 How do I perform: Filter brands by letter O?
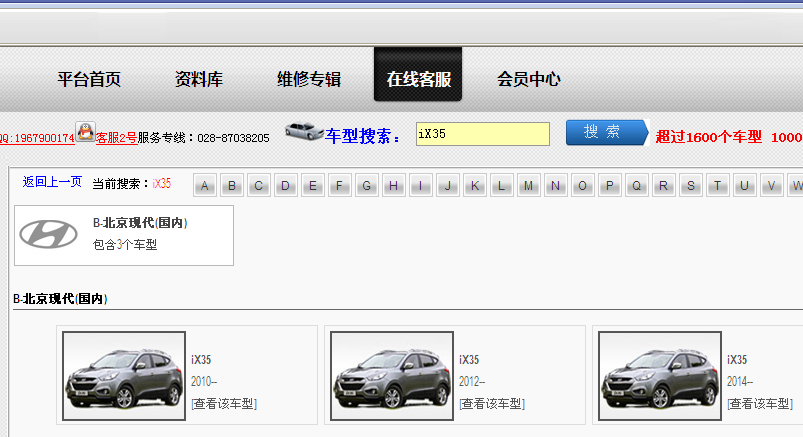click(x=583, y=185)
